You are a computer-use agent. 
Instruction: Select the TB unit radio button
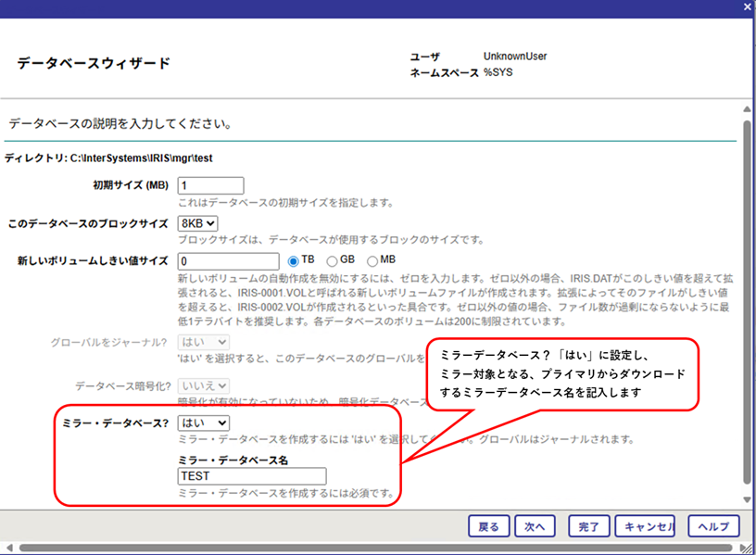(295, 260)
